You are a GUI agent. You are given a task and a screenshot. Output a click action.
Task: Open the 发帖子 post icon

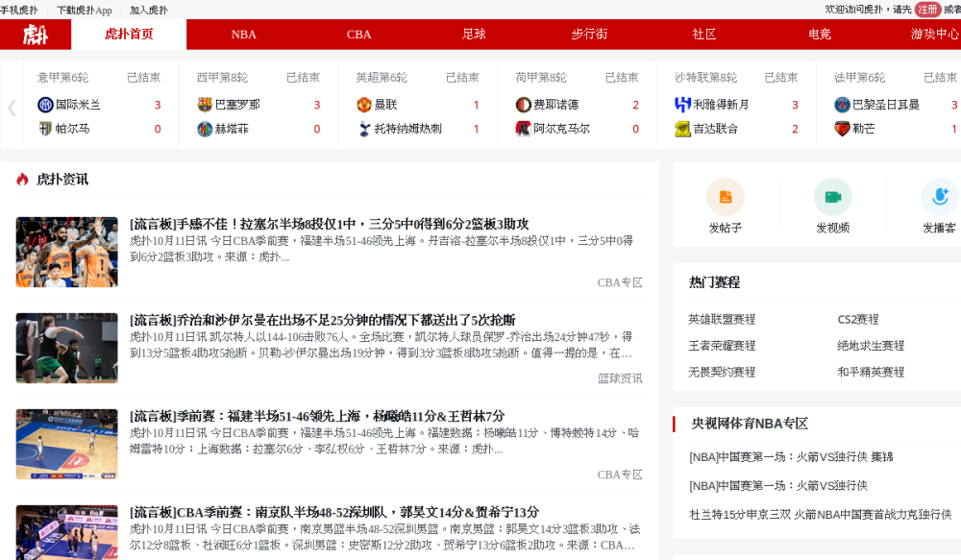(725, 197)
